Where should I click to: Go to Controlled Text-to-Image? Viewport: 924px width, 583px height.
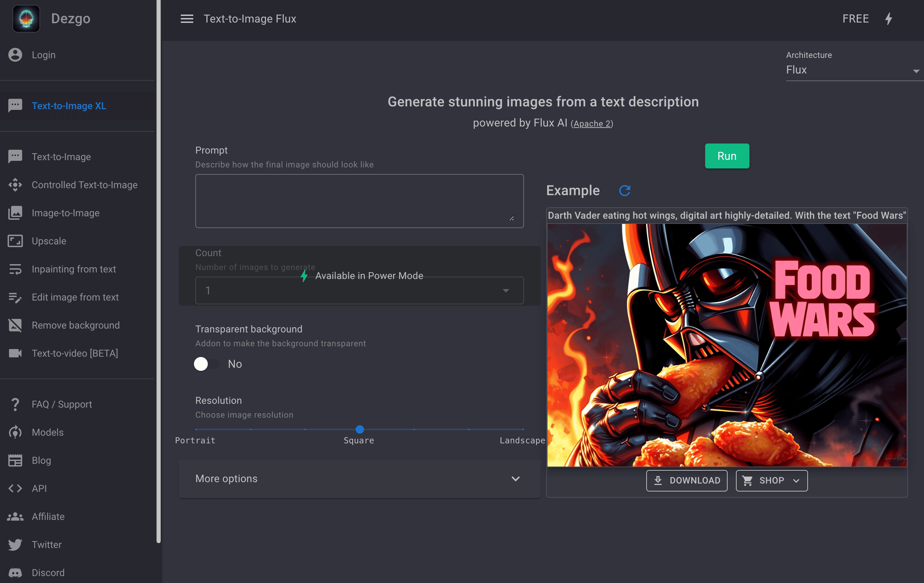[77, 185]
